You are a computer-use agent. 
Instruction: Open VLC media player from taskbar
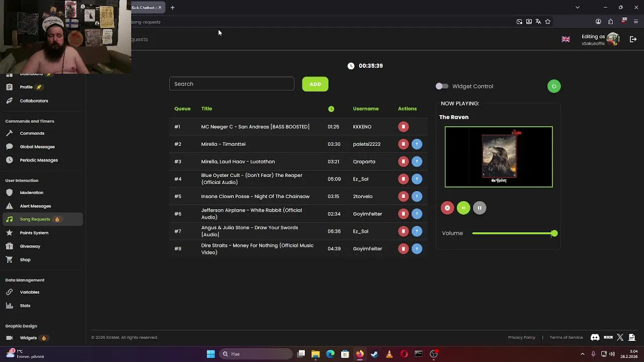389,354
